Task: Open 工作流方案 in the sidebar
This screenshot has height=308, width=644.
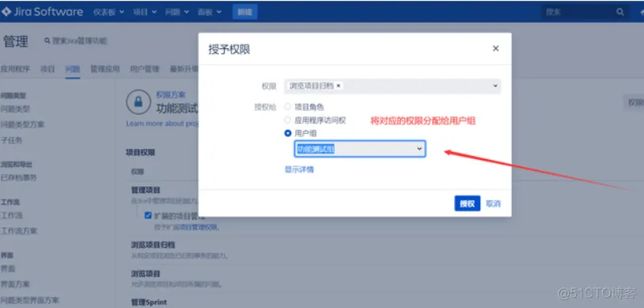Action: (x=19, y=230)
